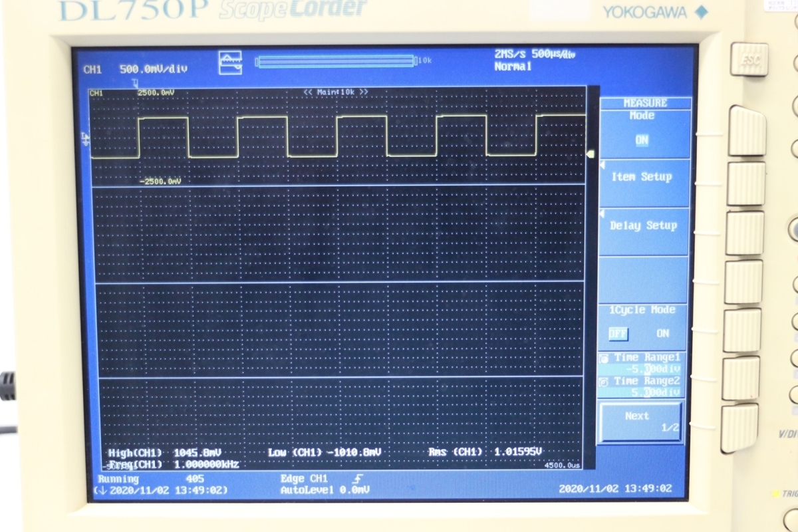The image size is (798, 532).
Task: Select the acquisition count 405
Action: 196,479
